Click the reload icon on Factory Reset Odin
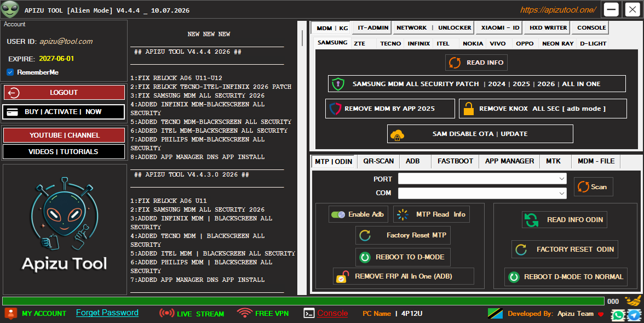644x323 pixels. point(521,250)
